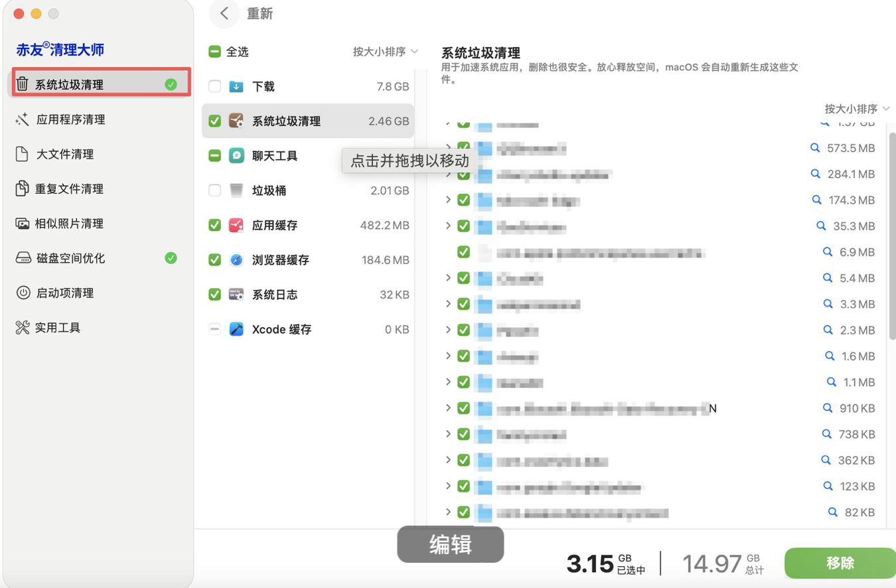Click the green 移除 button
896x588 pixels.
[840, 563]
